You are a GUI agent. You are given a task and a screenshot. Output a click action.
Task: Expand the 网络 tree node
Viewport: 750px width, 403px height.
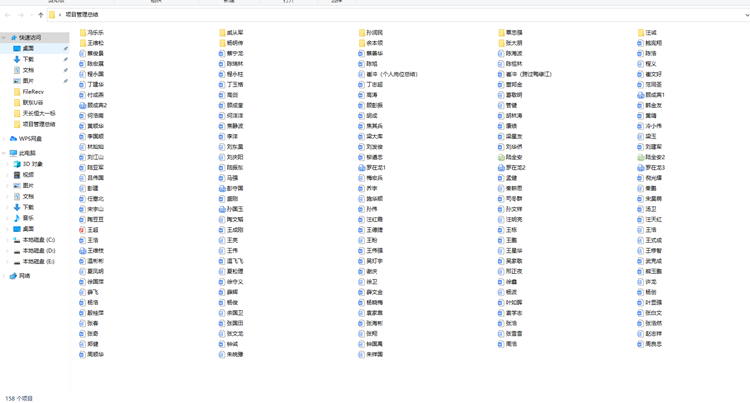click(x=4, y=276)
